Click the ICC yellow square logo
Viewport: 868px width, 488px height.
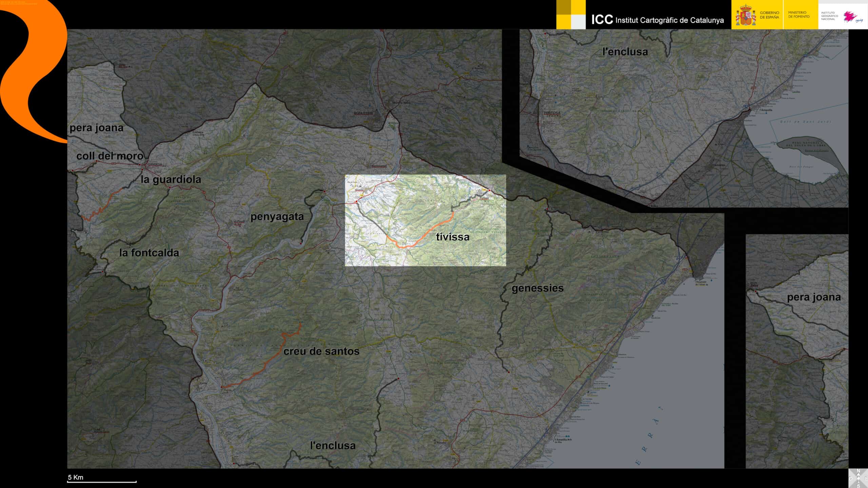571,15
